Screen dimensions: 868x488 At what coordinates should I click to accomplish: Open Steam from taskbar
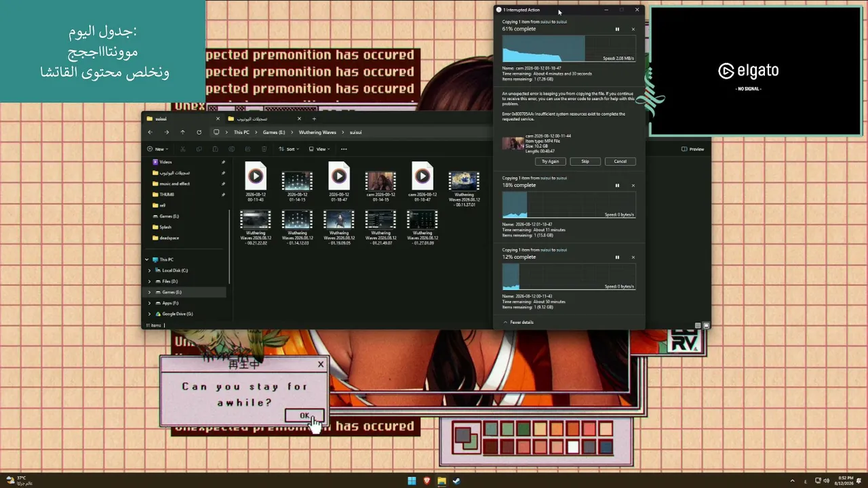(x=456, y=481)
